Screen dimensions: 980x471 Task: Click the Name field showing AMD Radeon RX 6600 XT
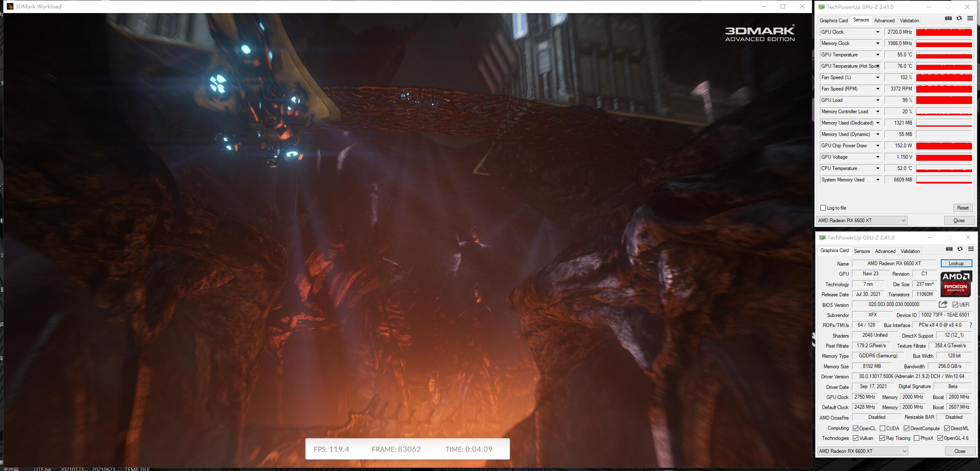[x=894, y=263]
